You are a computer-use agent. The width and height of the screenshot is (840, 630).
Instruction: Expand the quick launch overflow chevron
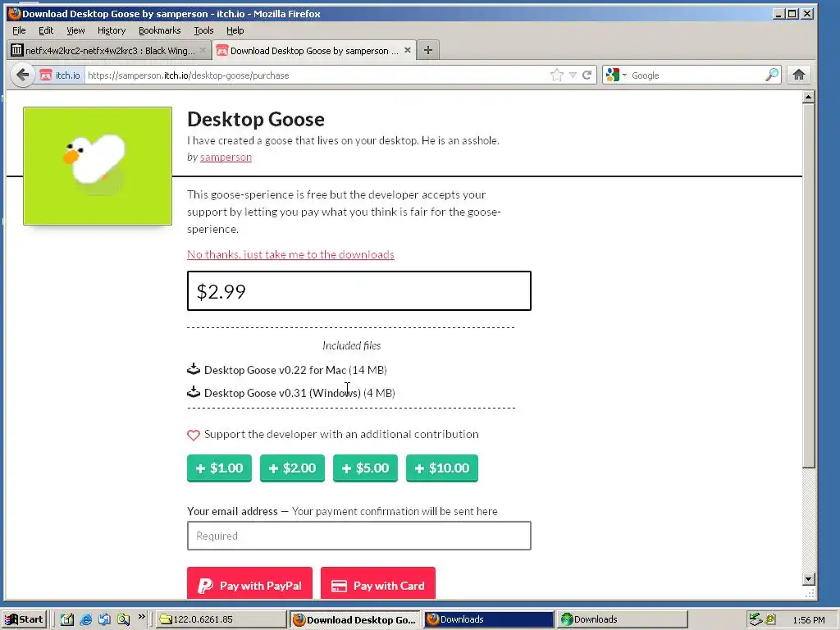point(141,617)
